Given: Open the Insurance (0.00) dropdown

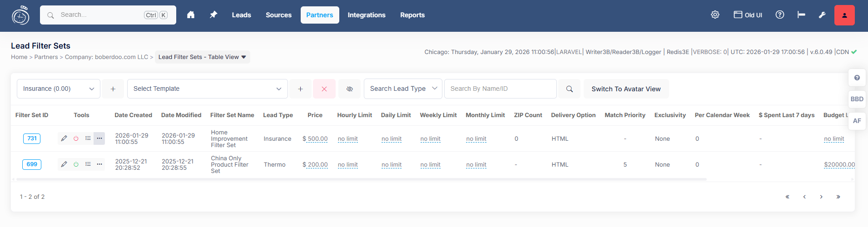Looking at the screenshot, I should point(58,89).
